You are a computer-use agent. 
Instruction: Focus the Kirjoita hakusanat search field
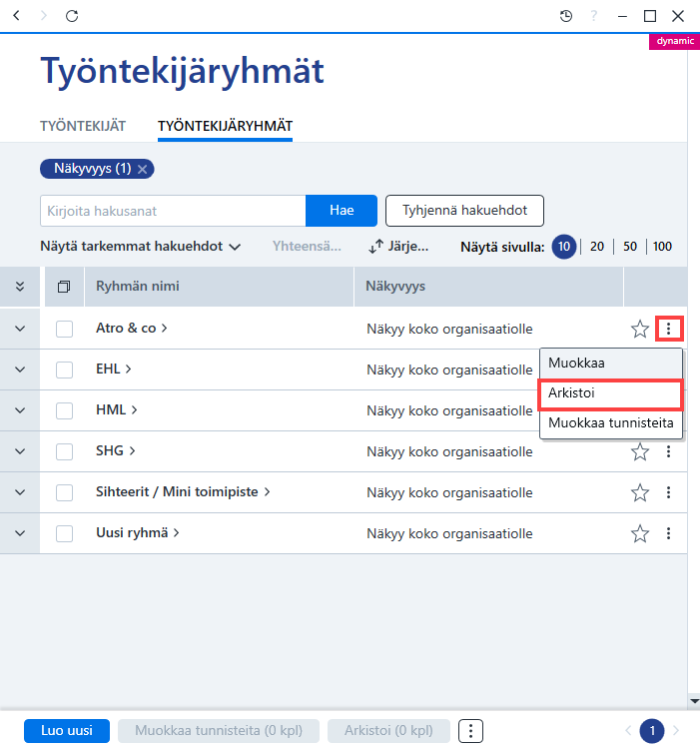click(x=173, y=211)
